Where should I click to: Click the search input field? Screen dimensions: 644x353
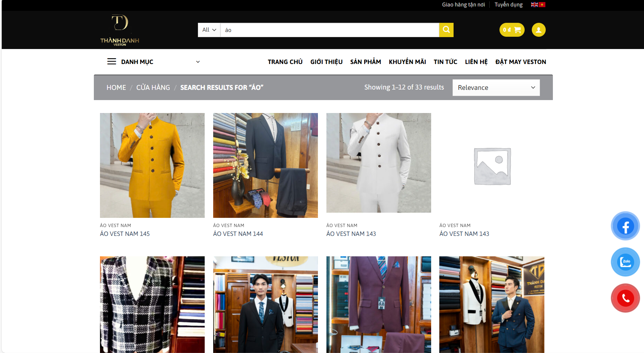[329, 30]
